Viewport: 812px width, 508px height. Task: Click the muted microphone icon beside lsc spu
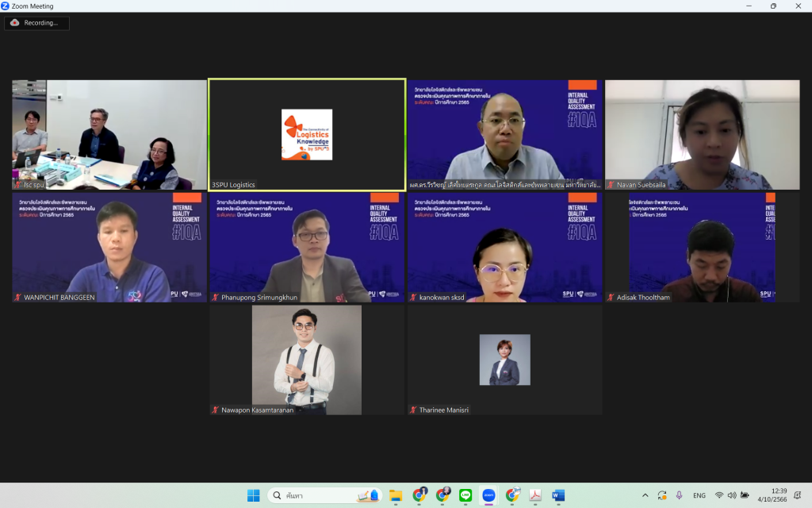pyautogui.click(x=17, y=184)
